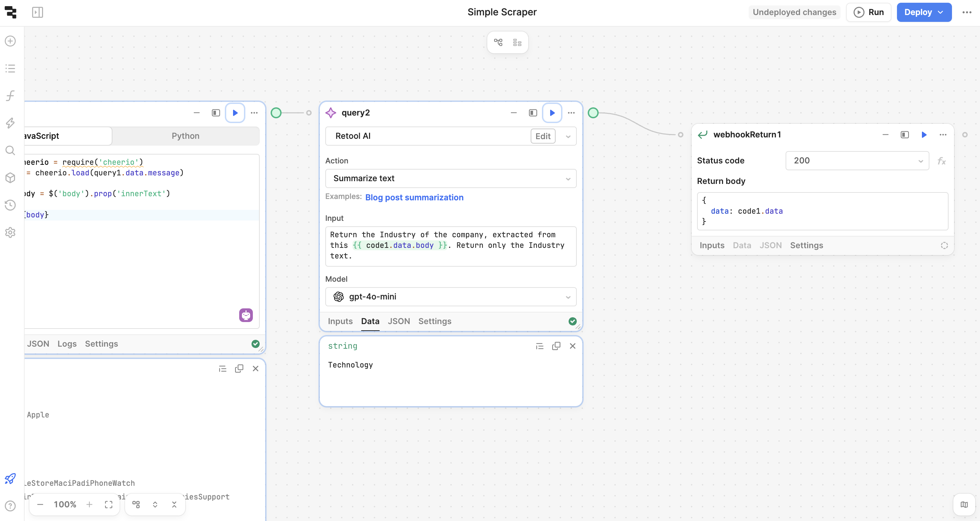Open the Status code dropdown
Viewport: 980px width, 521px height.
(857, 160)
